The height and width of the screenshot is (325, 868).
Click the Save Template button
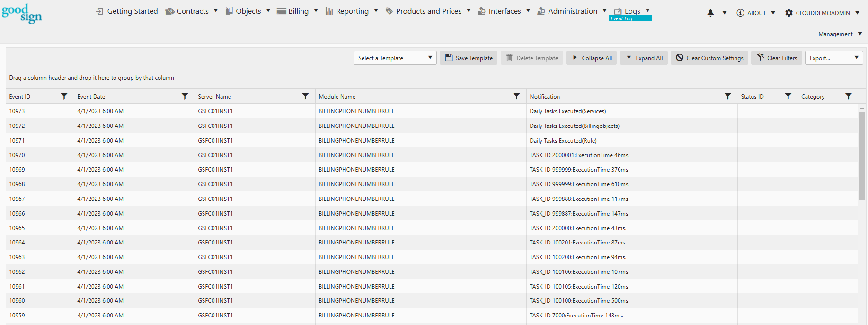point(469,58)
